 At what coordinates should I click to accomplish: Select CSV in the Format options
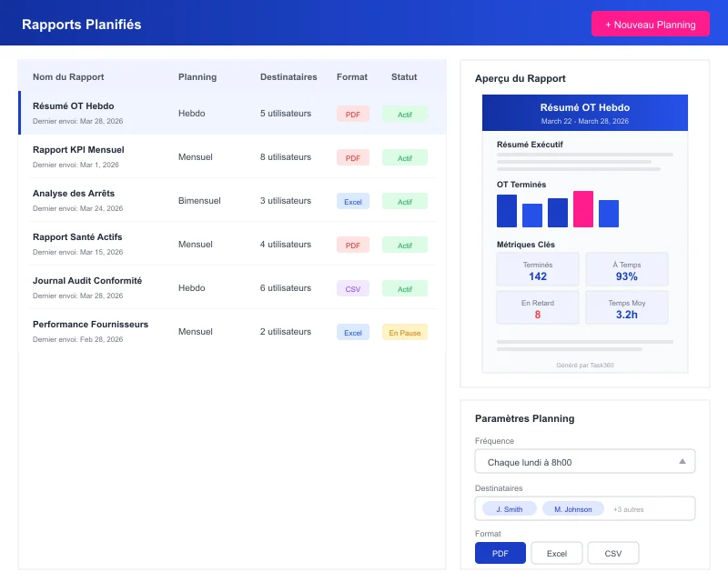click(612, 552)
